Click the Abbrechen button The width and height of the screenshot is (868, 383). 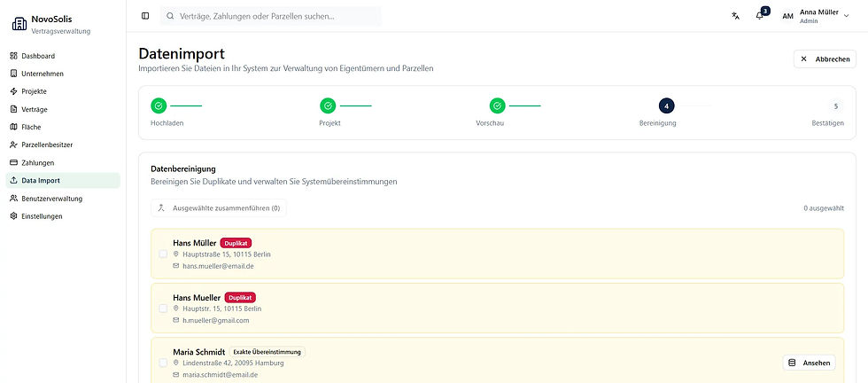pos(825,59)
